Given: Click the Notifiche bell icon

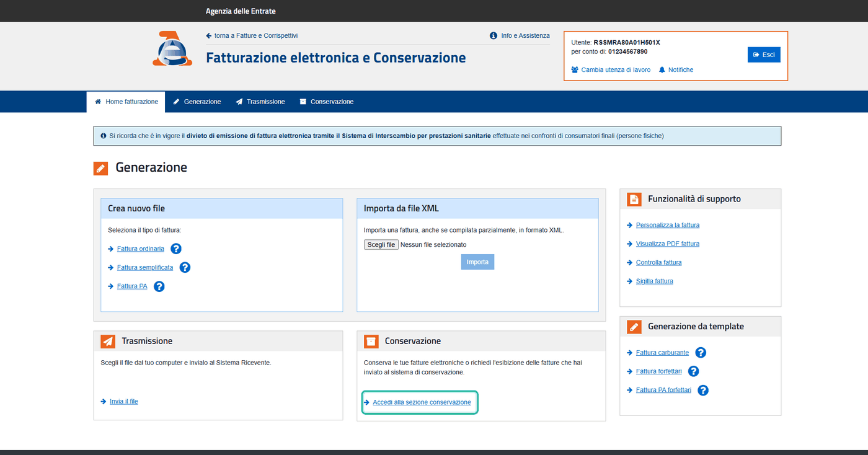Looking at the screenshot, I should 662,70.
